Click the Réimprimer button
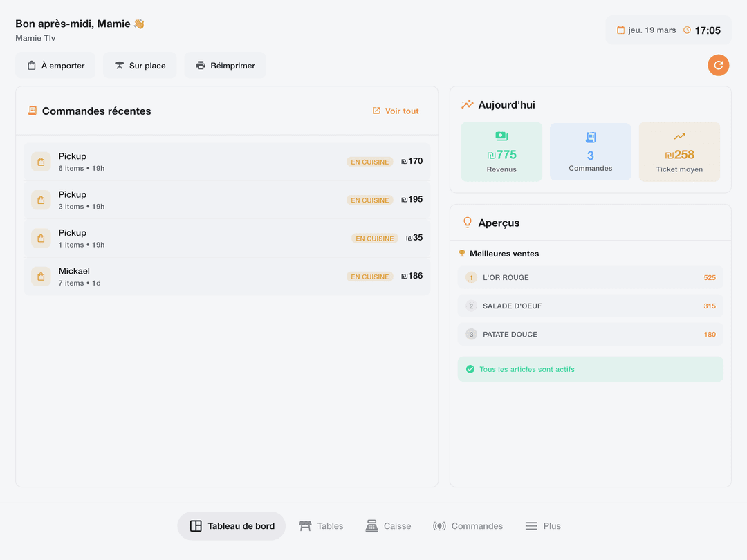Viewport: 747px width, 560px height. point(225,66)
